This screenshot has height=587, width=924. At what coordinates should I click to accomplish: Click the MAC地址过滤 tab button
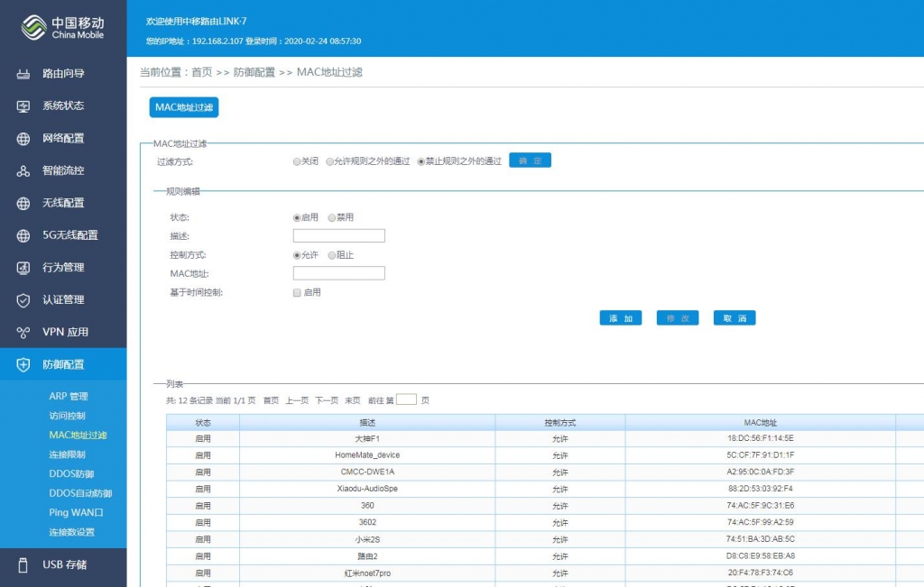(184, 107)
